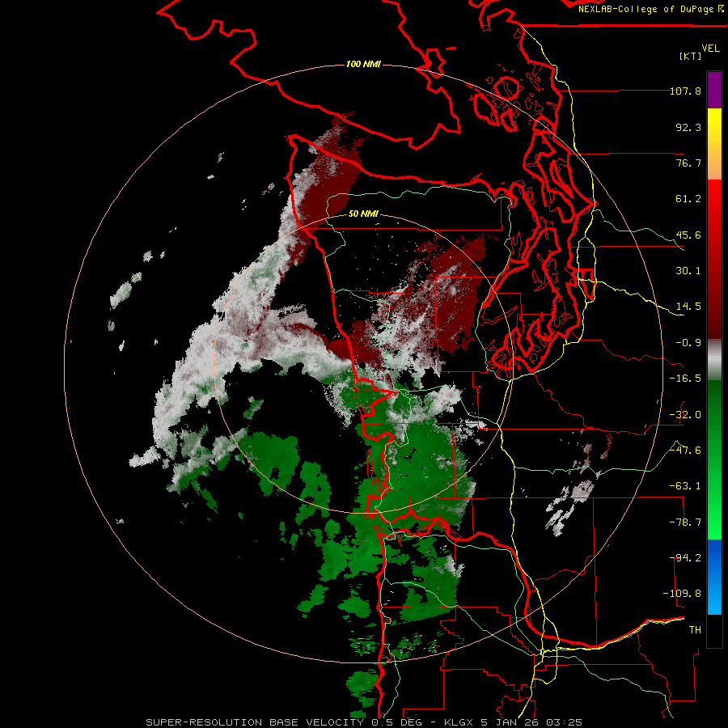
Task: Select the -16.5 velocity legend value
Action: 685,379
